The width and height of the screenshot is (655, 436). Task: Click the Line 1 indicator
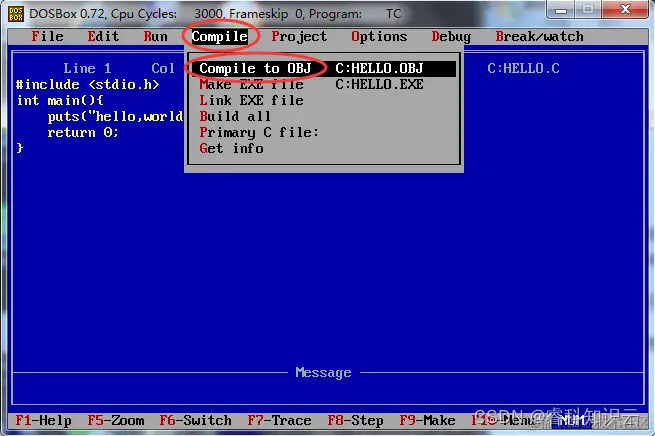(x=87, y=68)
